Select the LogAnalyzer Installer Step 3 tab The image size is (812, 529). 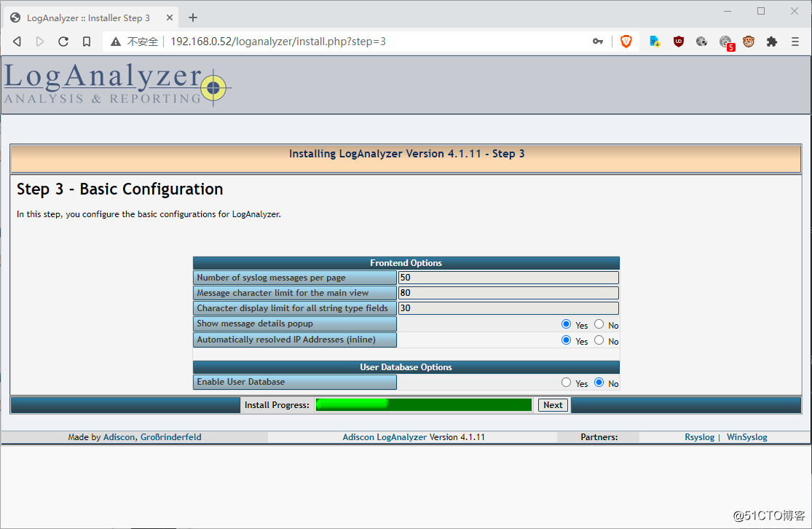click(x=92, y=17)
